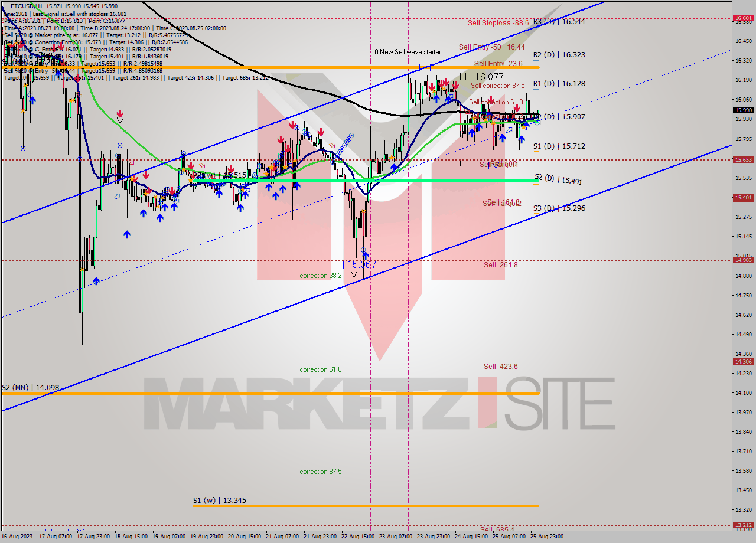This screenshot has width=756, height=543.
Task: Click the 16.320 price axis value
Action: (x=742, y=60)
